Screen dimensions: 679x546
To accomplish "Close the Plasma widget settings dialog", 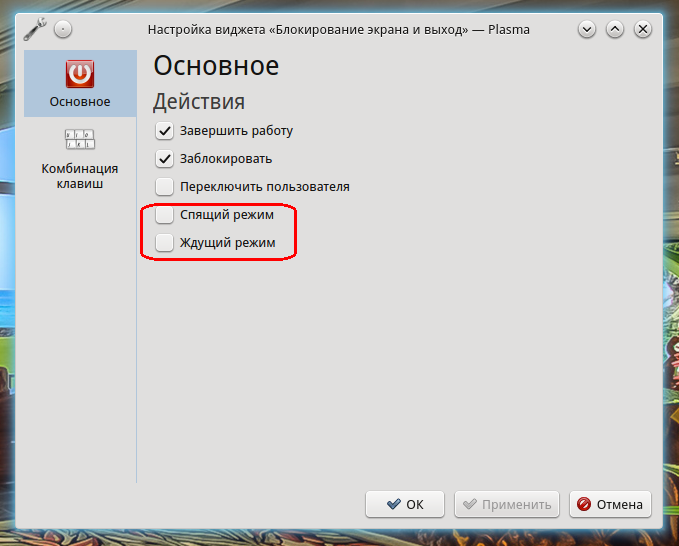I will (x=643, y=29).
